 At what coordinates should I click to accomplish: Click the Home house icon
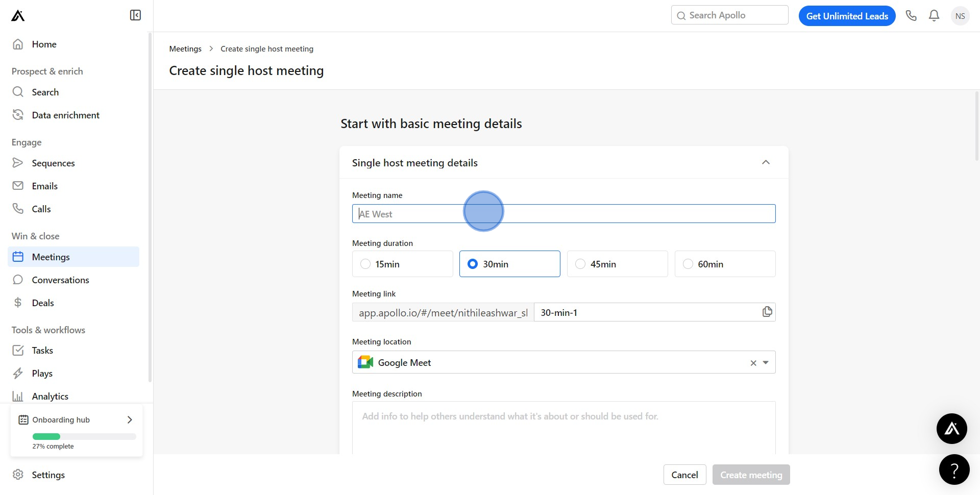[x=18, y=44]
